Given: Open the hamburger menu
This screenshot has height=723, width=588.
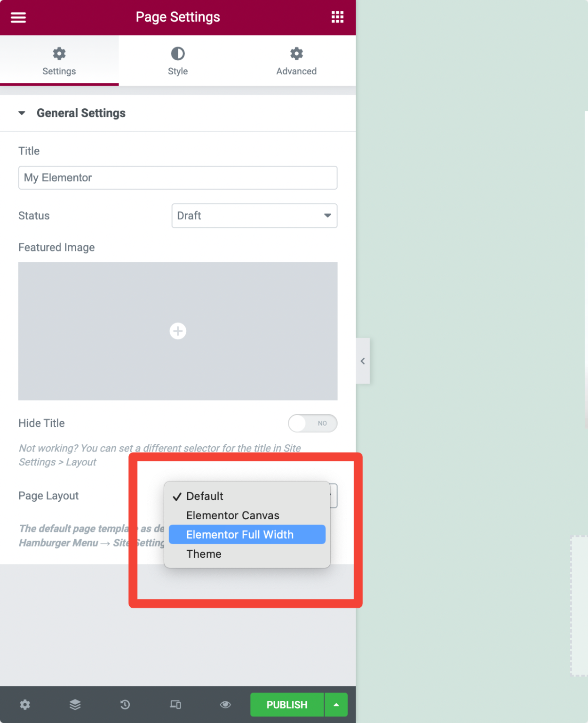Looking at the screenshot, I should point(18,17).
